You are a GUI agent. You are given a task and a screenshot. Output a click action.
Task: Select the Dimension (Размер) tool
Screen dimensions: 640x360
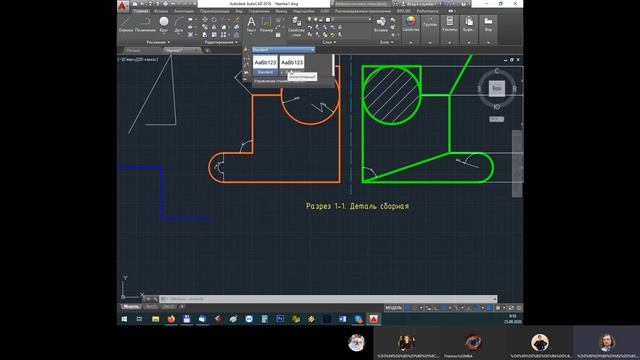click(x=266, y=24)
